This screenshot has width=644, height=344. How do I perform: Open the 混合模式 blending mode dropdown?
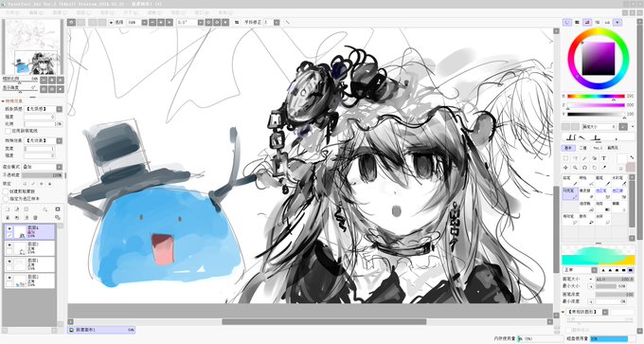click(x=59, y=167)
